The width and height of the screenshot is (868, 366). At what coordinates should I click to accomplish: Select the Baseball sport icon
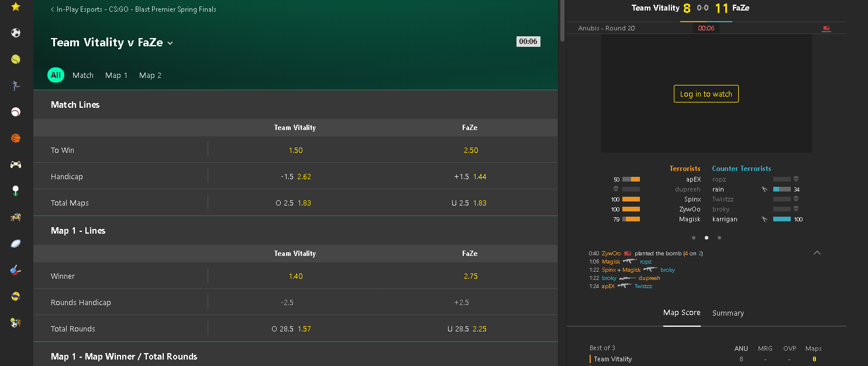(x=16, y=112)
